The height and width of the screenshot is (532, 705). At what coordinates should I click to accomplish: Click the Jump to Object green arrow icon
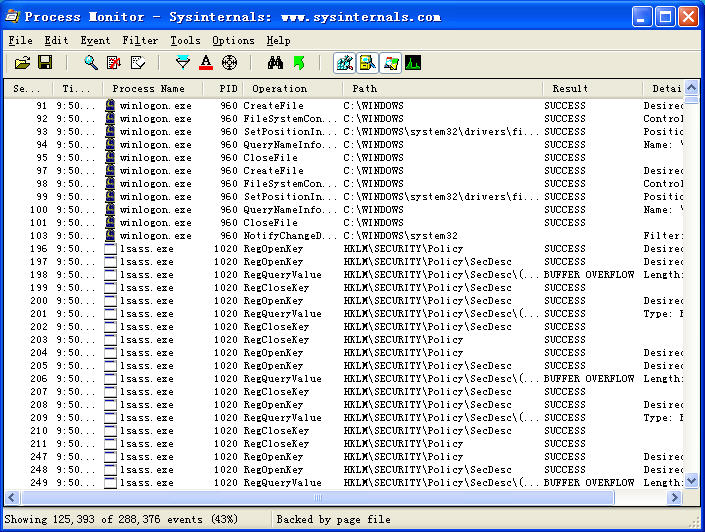(x=299, y=63)
